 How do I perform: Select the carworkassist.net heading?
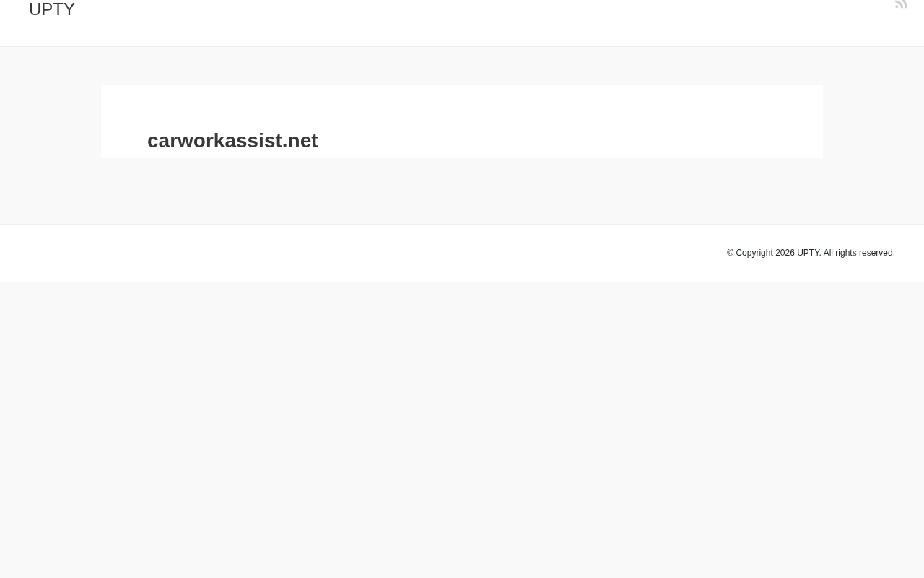coord(232,140)
